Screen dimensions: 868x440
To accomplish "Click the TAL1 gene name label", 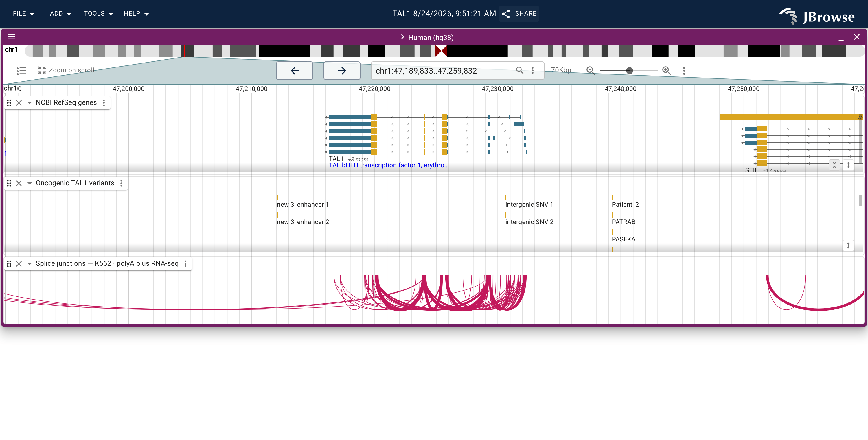I will [336, 159].
